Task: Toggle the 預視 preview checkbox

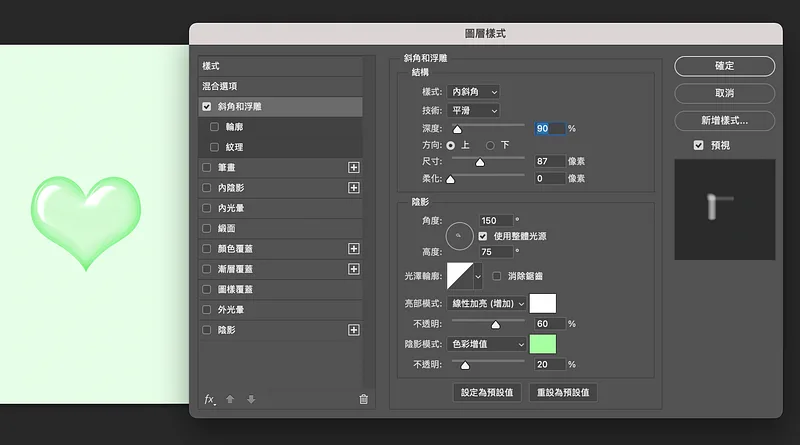Action: [698, 145]
